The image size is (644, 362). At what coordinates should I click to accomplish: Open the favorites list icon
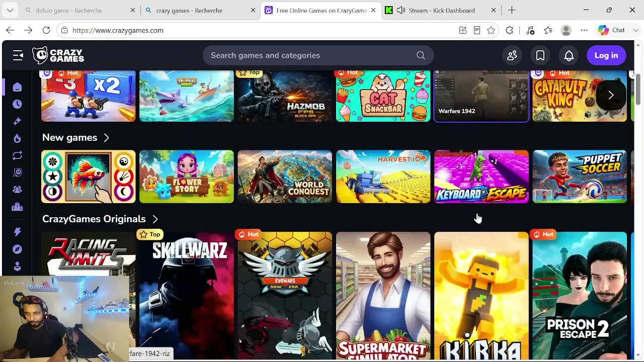(548, 30)
